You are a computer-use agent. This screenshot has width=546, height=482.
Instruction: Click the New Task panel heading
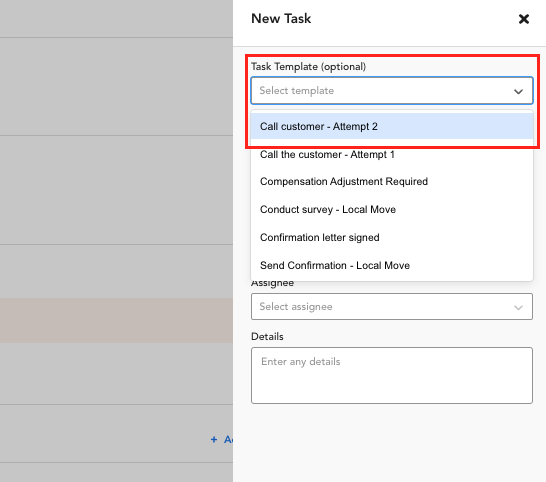(x=281, y=19)
